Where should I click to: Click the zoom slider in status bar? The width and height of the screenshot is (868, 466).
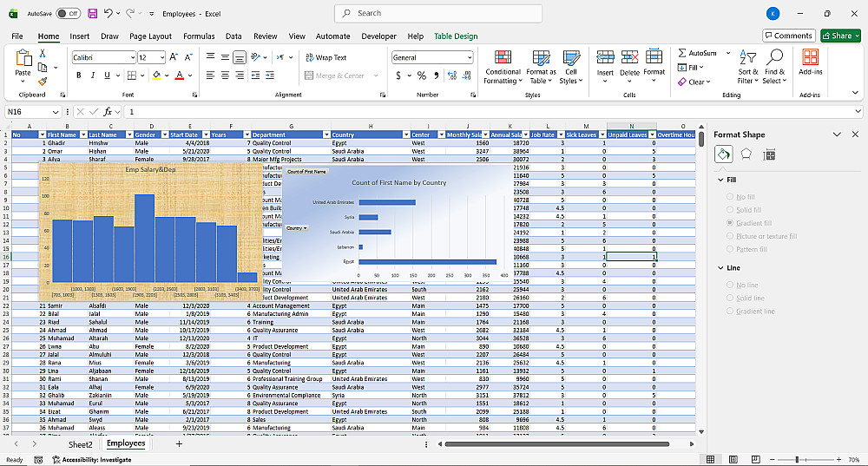797,459
